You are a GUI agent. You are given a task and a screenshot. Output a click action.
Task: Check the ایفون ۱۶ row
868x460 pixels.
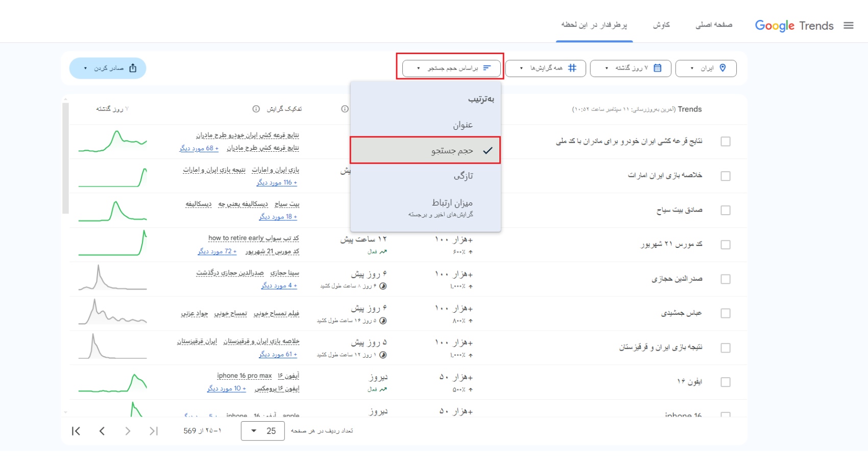pyautogui.click(x=725, y=382)
